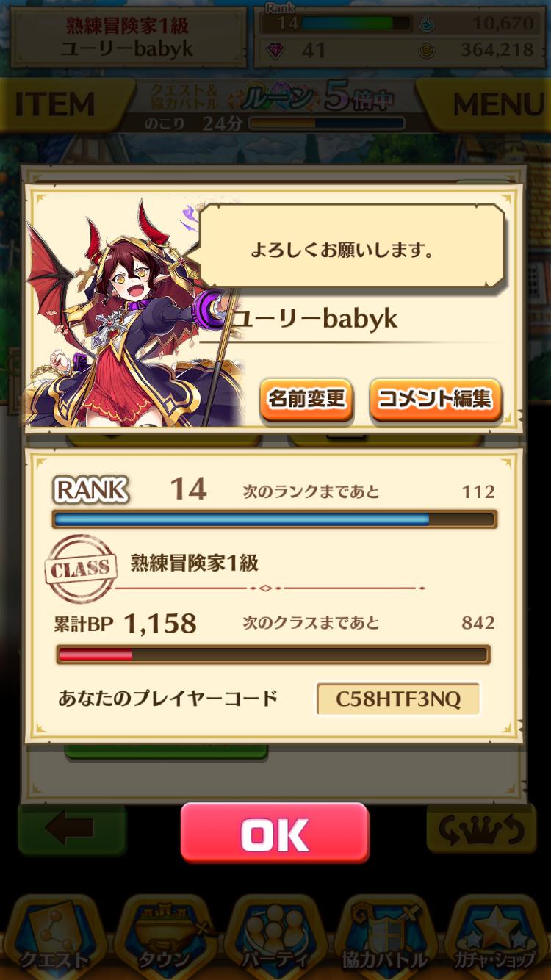Click the red BP class progress bar
This screenshot has width=551, height=980.
point(273,654)
